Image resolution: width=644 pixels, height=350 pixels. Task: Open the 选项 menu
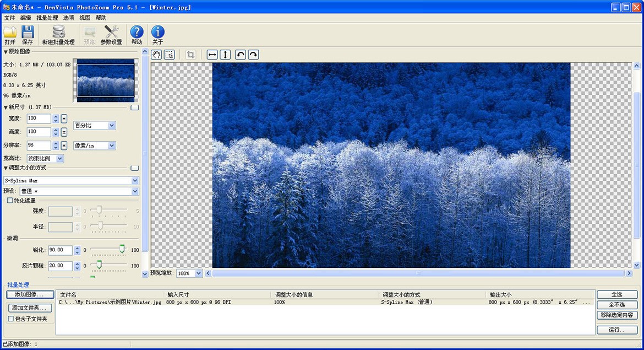[x=69, y=18]
